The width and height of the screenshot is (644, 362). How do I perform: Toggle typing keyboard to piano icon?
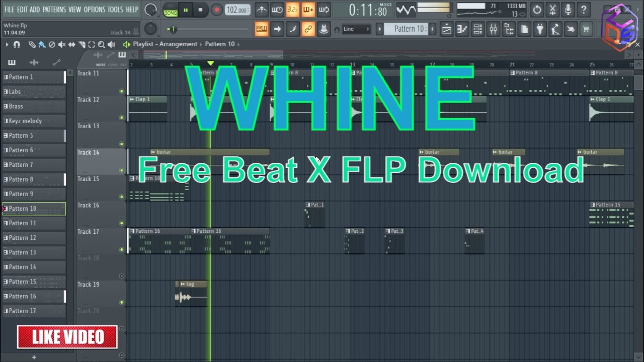click(x=262, y=29)
